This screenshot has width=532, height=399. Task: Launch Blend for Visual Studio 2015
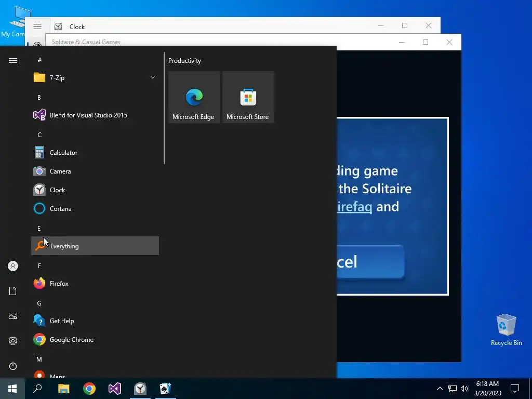click(x=95, y=115)
